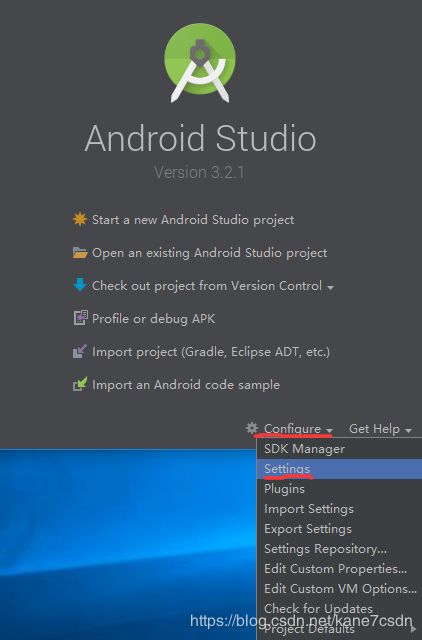Open the Get Help dropdown
422x640 pixels.
[380, 429]
